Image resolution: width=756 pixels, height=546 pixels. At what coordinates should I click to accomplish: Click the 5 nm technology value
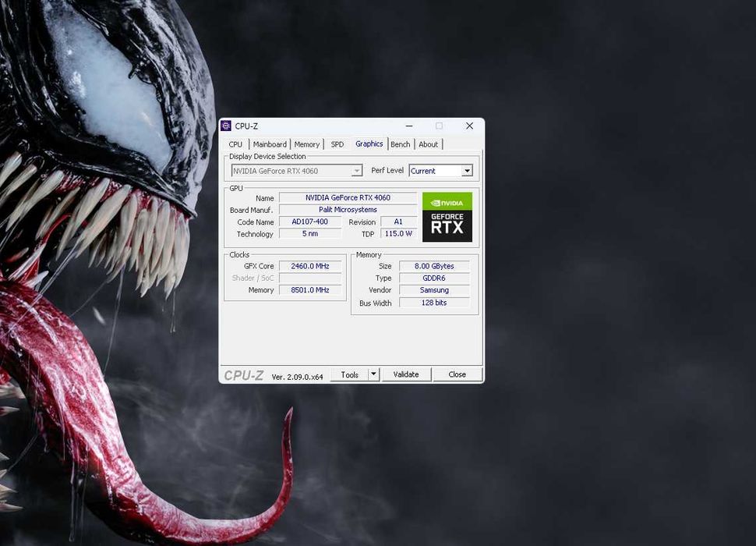click(x=310, y=233)
